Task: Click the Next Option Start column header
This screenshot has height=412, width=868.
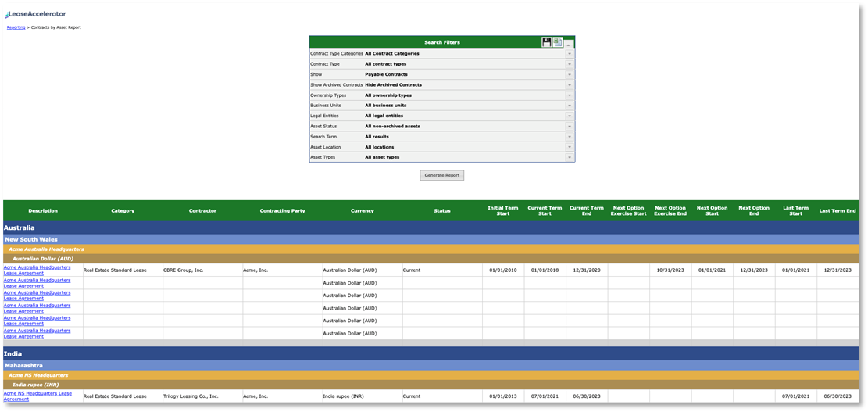Action: [x=712, y=210]
